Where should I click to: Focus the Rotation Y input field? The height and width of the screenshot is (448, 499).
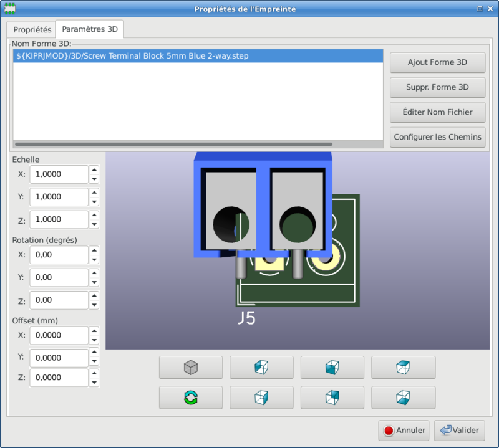click(x=59, y=277)
